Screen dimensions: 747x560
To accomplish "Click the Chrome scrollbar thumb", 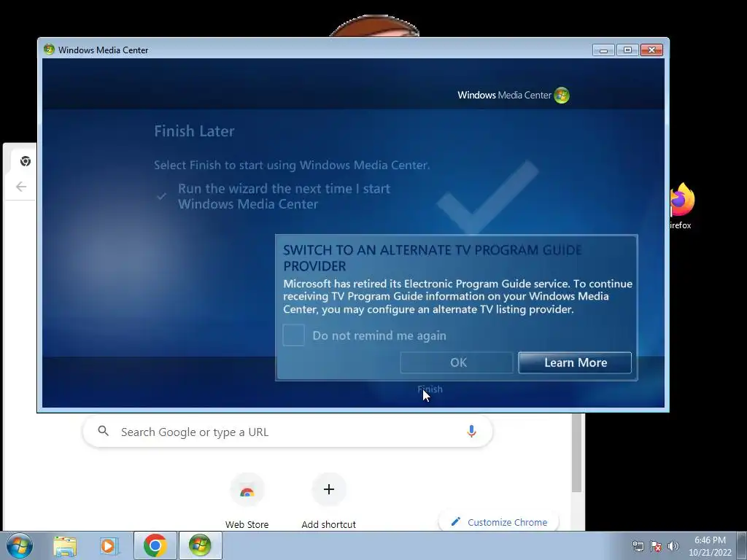I will (576, 452).
